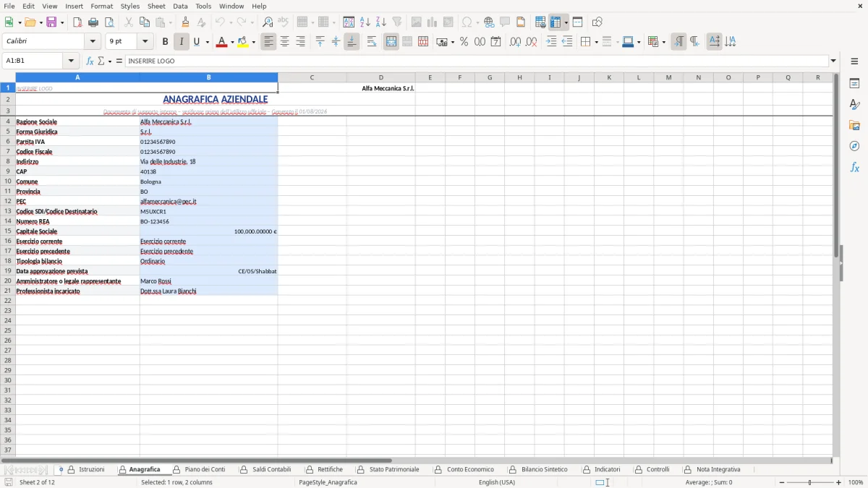The image size is (868, 488).
Task: Open sidebar Properties panel
Action: click(854, 84)
